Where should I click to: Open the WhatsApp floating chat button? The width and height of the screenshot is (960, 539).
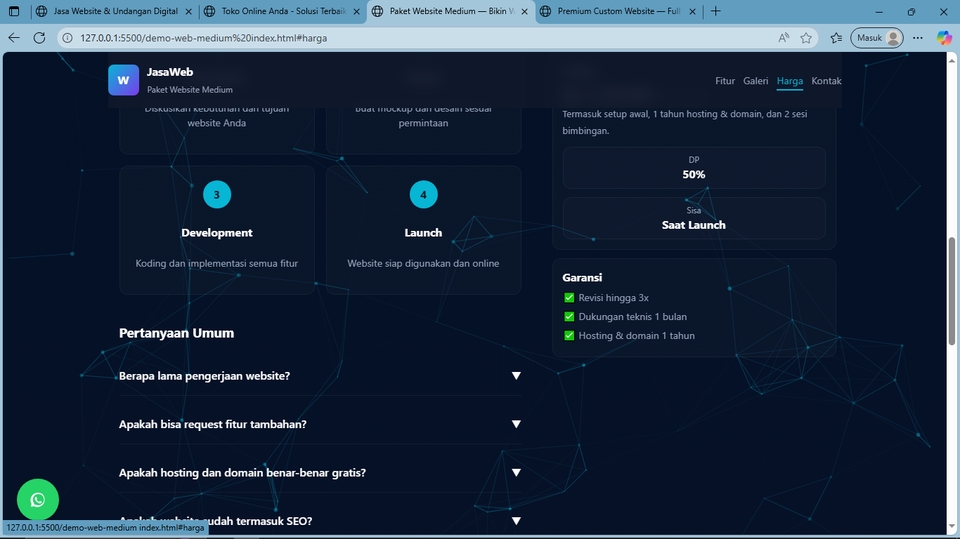coord(38,500)
